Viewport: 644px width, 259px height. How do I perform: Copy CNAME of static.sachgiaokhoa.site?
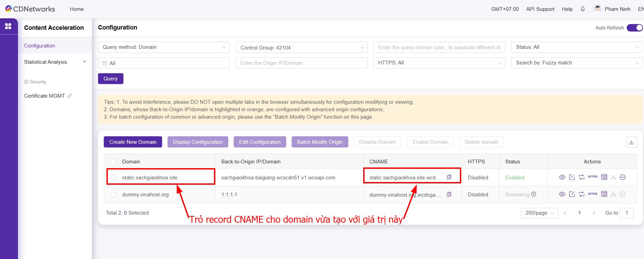coord(449,177)
